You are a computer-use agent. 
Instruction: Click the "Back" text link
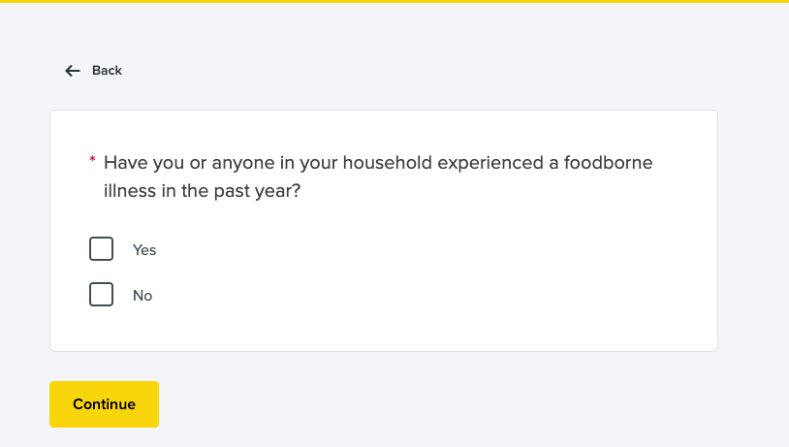click(107, 71)
